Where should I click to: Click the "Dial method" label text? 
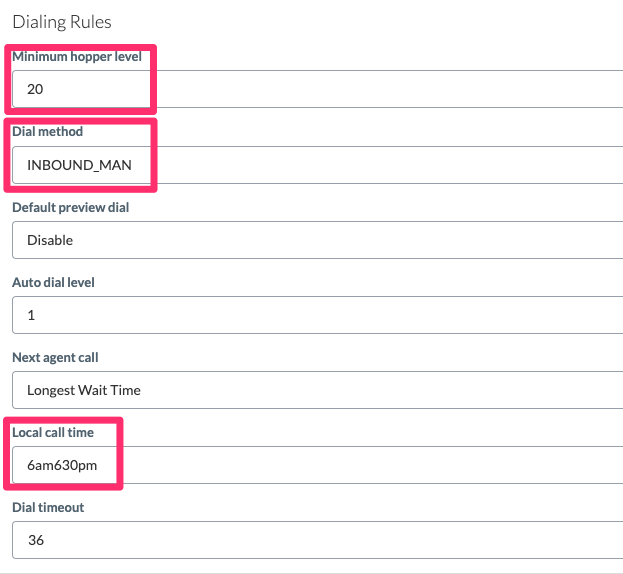(x=47, y=132)
